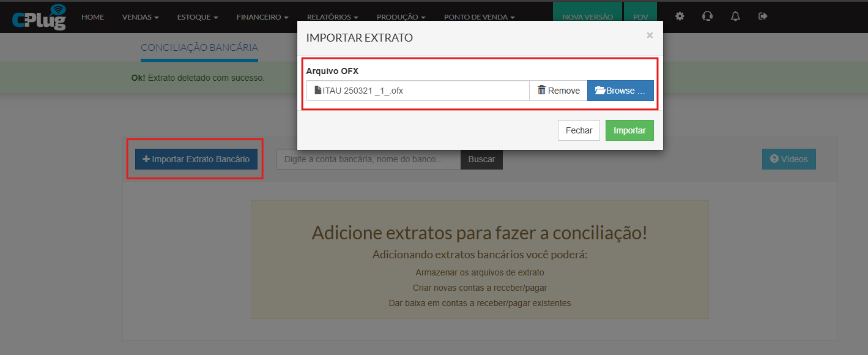Image resolution: width=868 pixels, height=355 pixels.
Task: Expand the Estoque dropdown menu
Action: (197, 17)
